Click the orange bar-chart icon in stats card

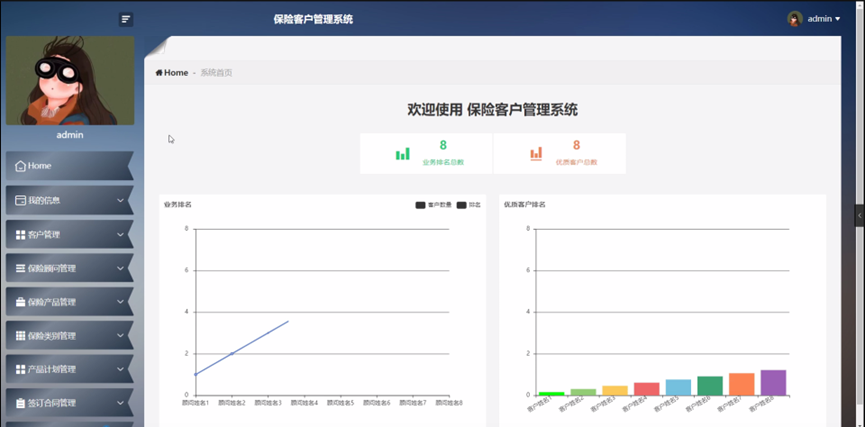click(x=536, y=153)
